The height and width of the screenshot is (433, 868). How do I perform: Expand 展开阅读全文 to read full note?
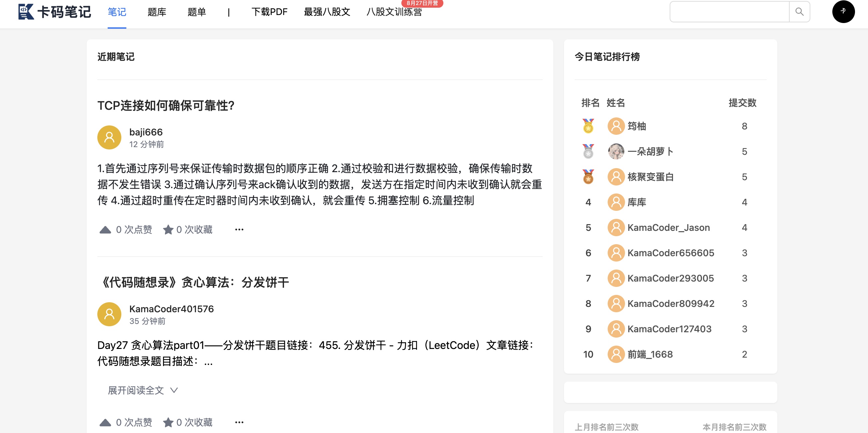point(136,390)
